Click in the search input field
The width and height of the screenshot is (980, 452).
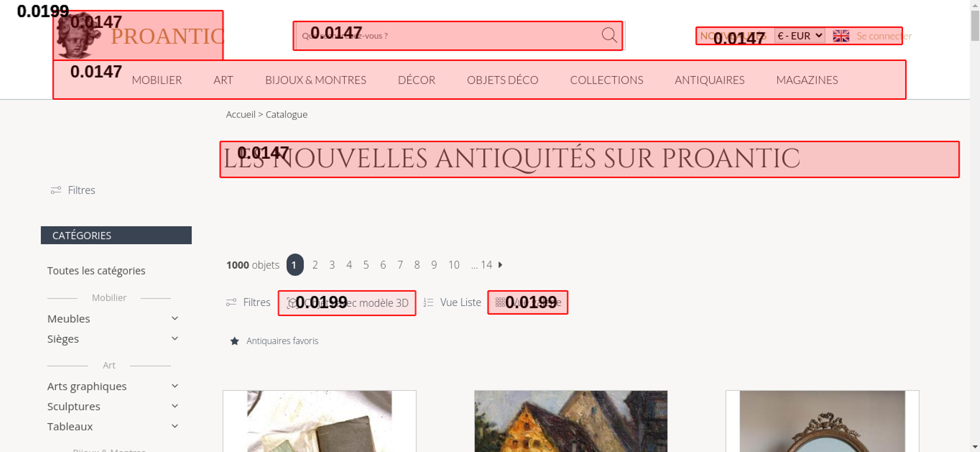[x=448, y=36]
